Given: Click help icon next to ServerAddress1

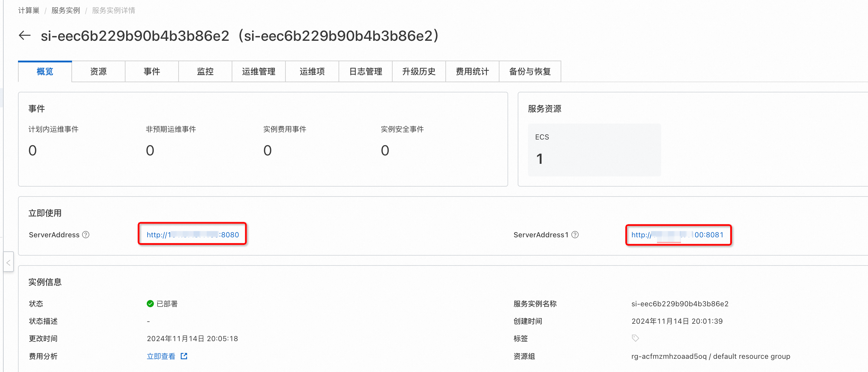Looking at the screenshot, I should (x=575, y=235).
